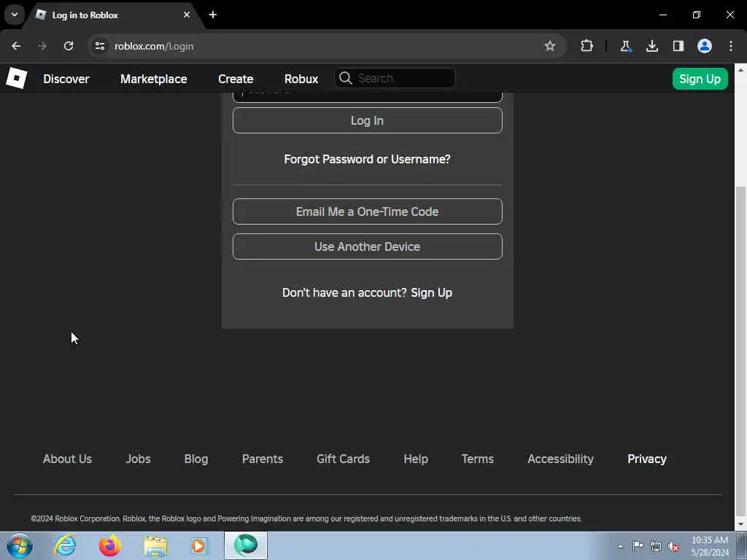Click the green Sign Up button
The height and width of the screenshot is (560, 747).
point(700,79)
